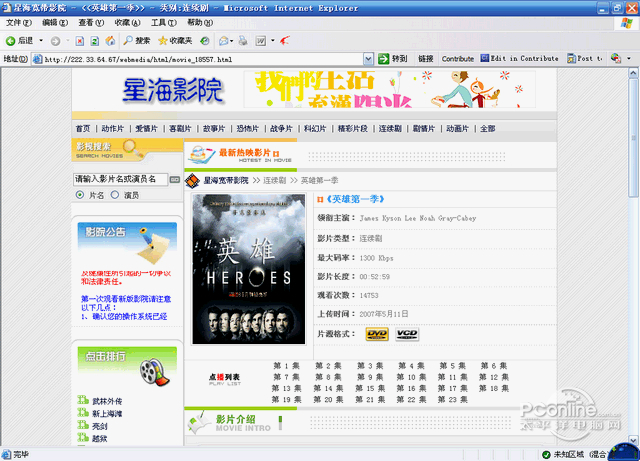The width and height of the screenshot is (640, 461).
Task: Play episode 第 23 集
Action: 453,399
